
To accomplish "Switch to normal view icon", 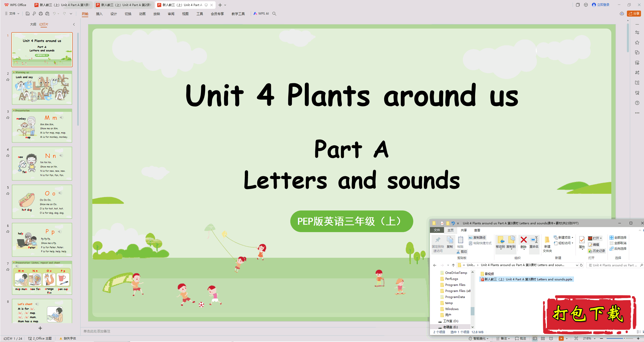I will tap(535, 338).
